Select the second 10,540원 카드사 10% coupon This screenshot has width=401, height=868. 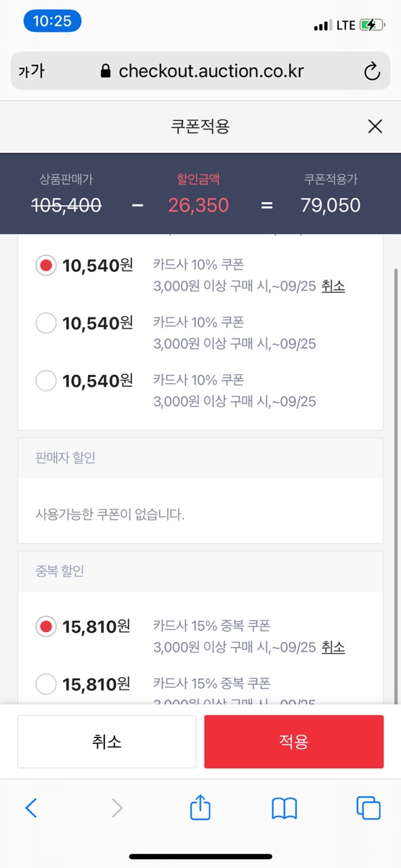tap(46, 323)
